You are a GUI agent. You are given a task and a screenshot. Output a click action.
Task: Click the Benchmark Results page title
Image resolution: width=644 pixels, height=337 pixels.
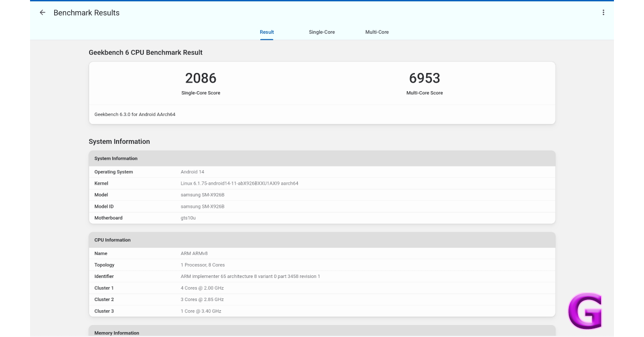[x=86, y=12]
